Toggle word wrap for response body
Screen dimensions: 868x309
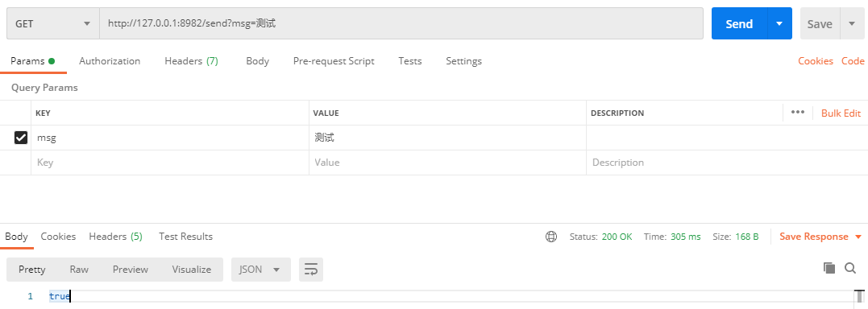coord(311,270)
